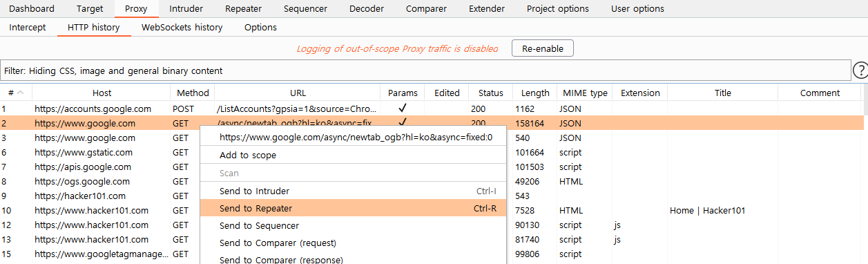Open the Project options tab
The image size is (868, 264).
[558, 9]
